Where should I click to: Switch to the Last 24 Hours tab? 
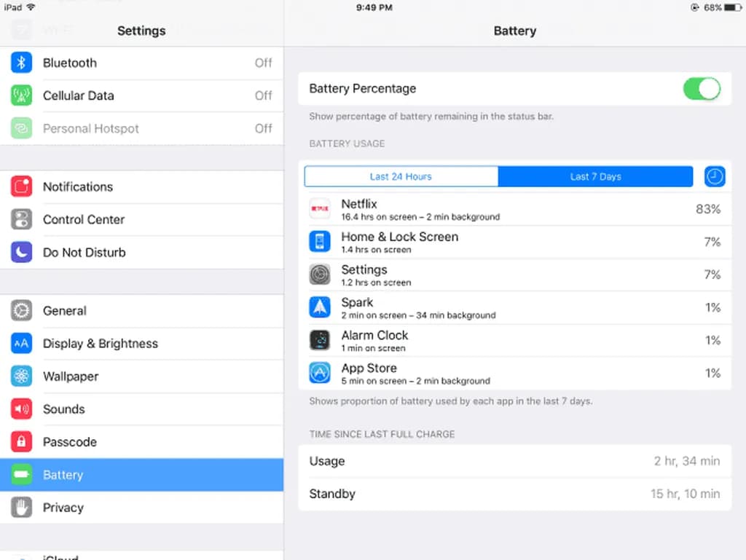click(x=401, y=177)
